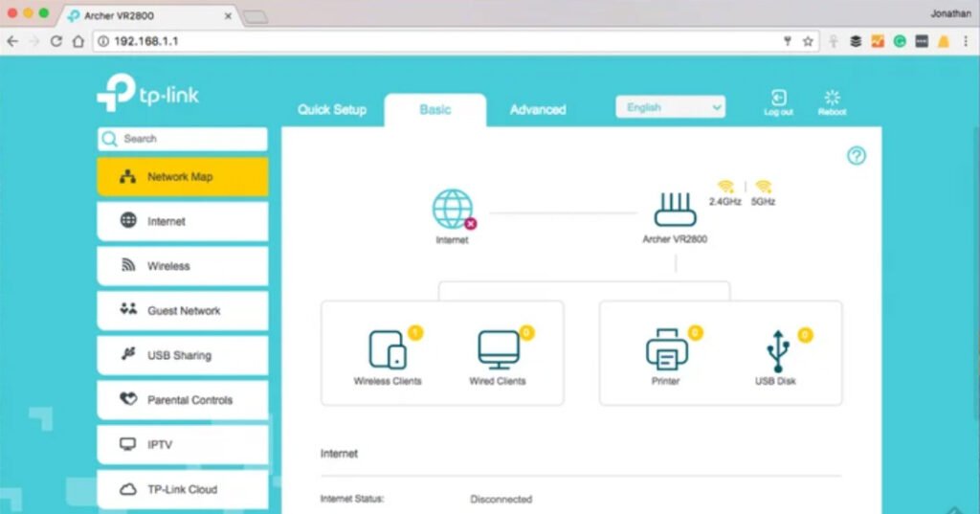
Task: Click the 2.4GHz Wi-Fi signal icon
Action: coord(725,187)
